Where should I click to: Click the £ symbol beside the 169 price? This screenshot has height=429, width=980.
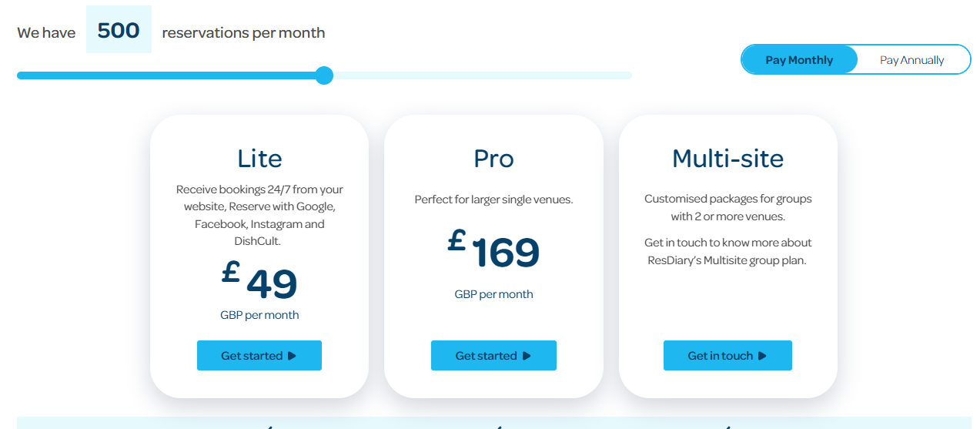click(457, 240)
